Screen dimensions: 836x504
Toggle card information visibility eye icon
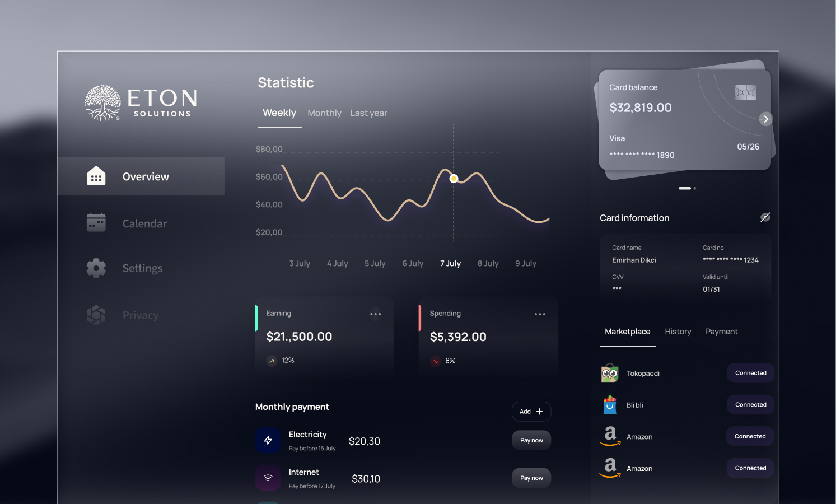765,217
